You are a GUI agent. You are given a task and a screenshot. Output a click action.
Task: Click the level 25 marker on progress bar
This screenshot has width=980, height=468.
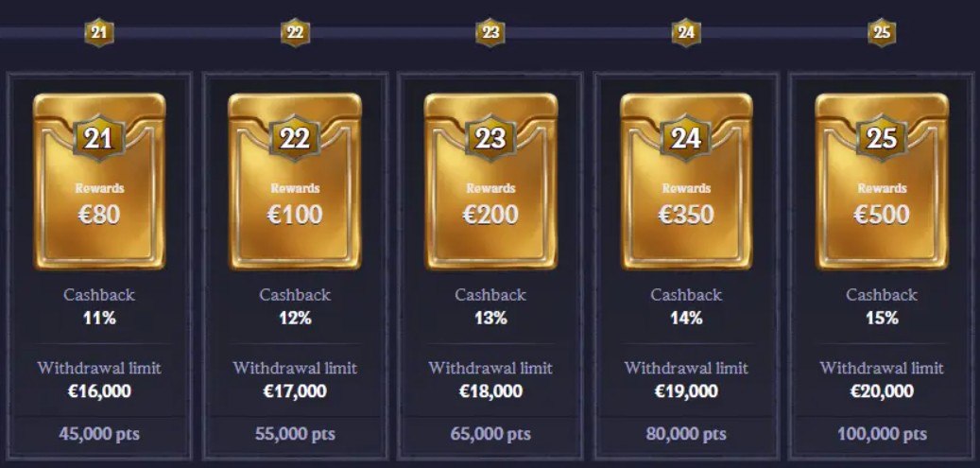(x=882, y=32)
